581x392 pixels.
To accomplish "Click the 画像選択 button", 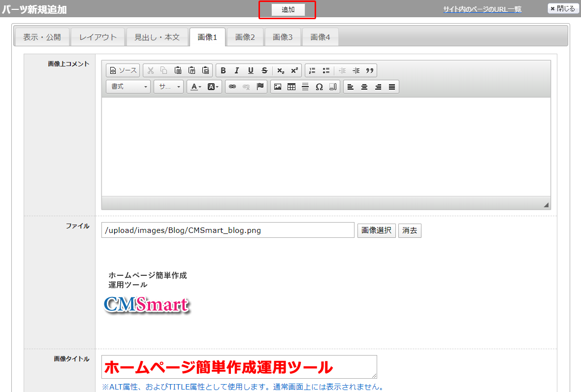I will (x=376, y=230).
